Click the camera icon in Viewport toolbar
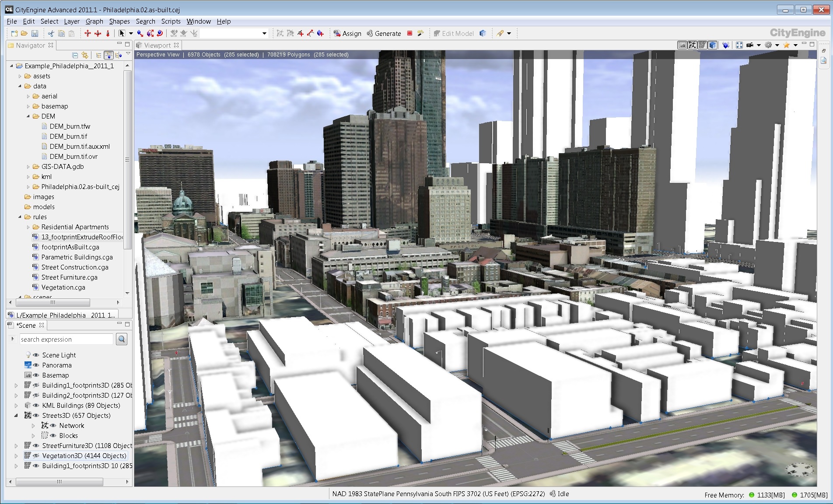Viewport: 833px width, 504px height. (x=750, y=45)
